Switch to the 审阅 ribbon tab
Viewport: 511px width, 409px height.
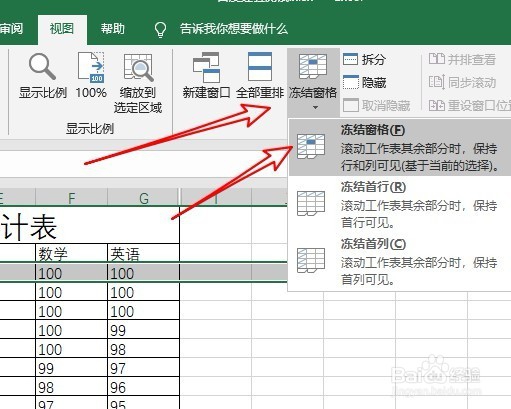coord(12,29)
